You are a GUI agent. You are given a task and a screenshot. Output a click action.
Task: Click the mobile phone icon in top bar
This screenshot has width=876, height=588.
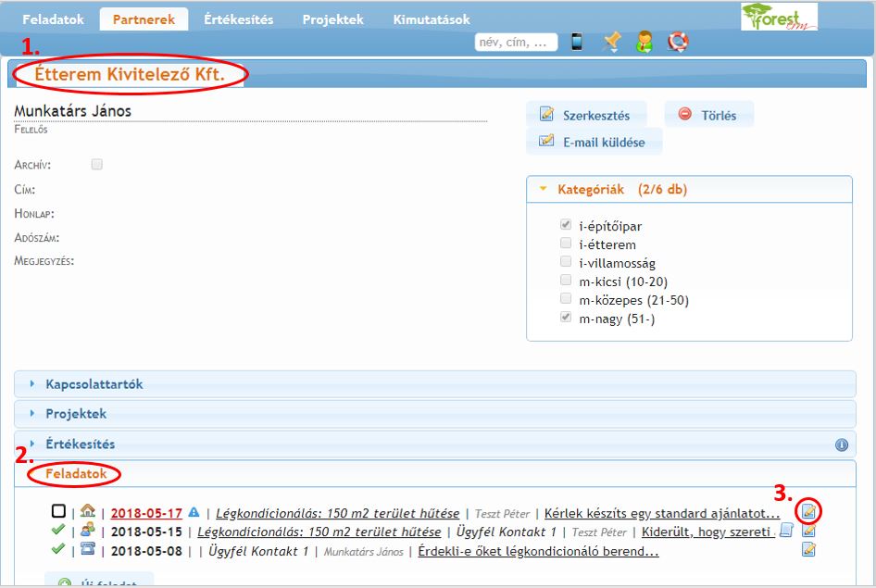pyautogui.click(x=577, y=42)
